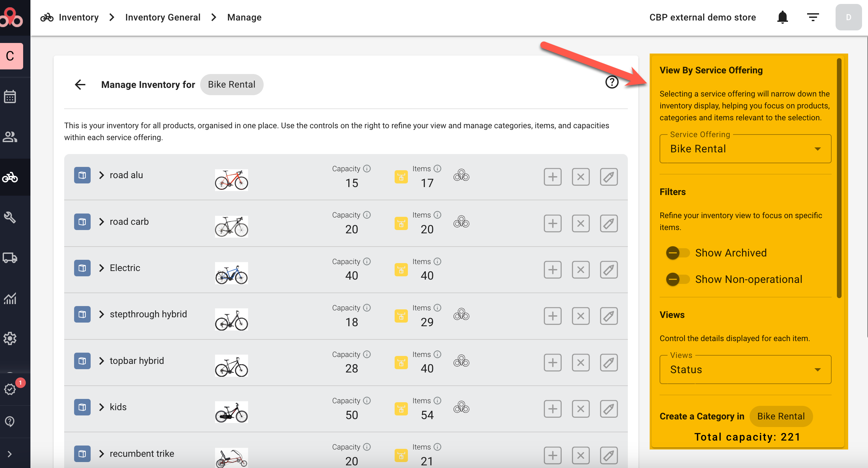Screen dimensions: 868x468
Task: Click the help question mark icon
Action: pos(612,82)
